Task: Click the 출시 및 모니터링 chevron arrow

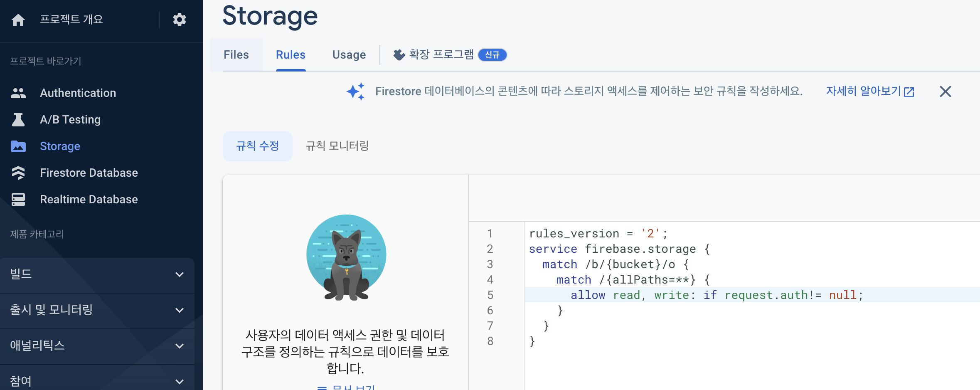Action: (180, 311)
